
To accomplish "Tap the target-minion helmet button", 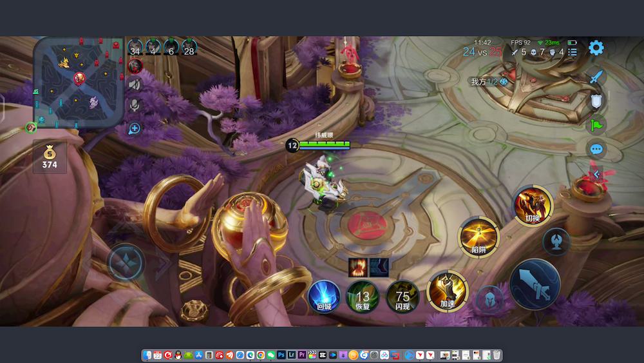I will coord(490,300).
